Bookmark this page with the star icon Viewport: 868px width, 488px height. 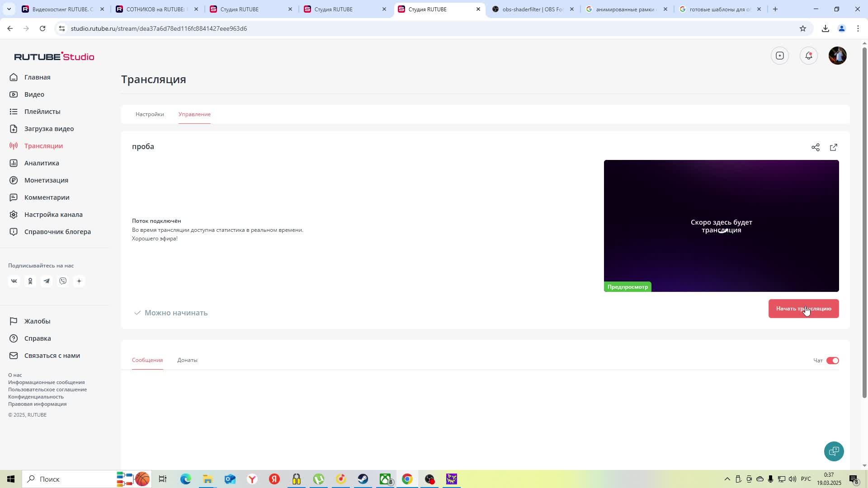point(803,28)
